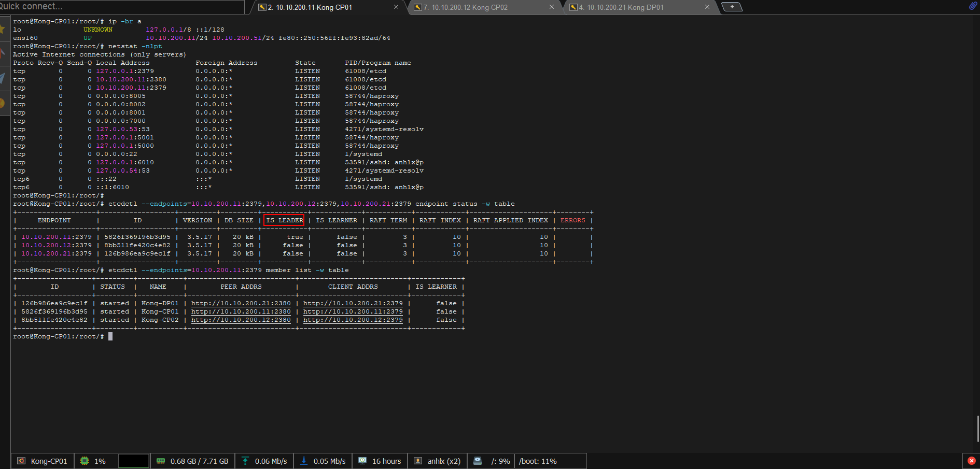The height and width of the screenshot is (469, 980).
Task: Open peer link http://10.10.200.12:2380
Action: tap(241, 320)
